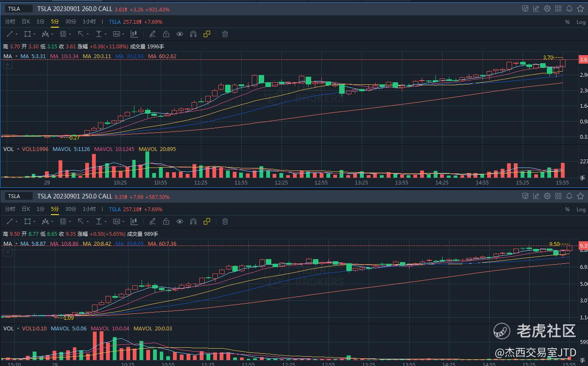The image size is (588, 366).
Task: Select the arrow tool in 260.0 CALL chart
Action: coord(81,34)
